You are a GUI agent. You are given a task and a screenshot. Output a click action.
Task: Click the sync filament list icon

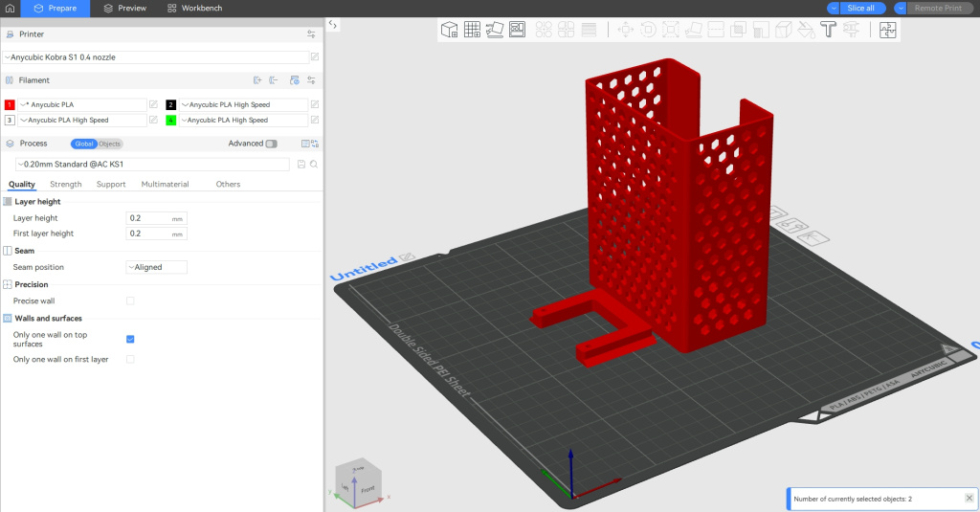coord(295,80)
